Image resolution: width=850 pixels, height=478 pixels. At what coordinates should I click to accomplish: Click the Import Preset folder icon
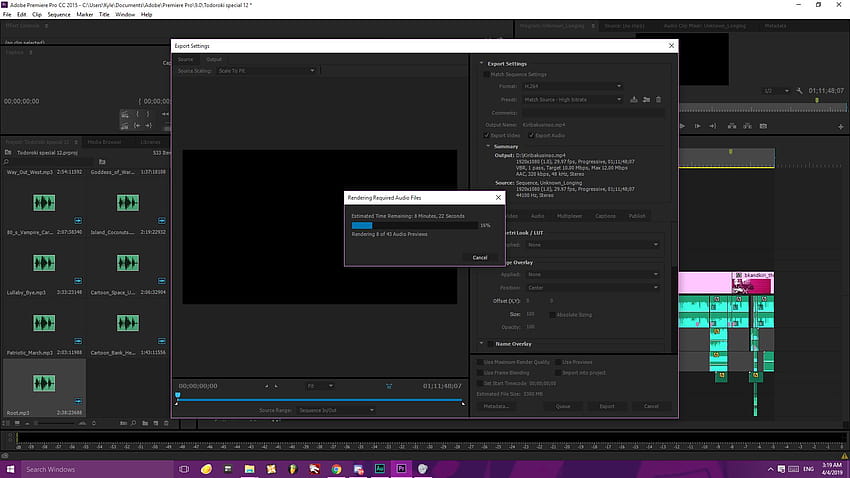point(646,100)
